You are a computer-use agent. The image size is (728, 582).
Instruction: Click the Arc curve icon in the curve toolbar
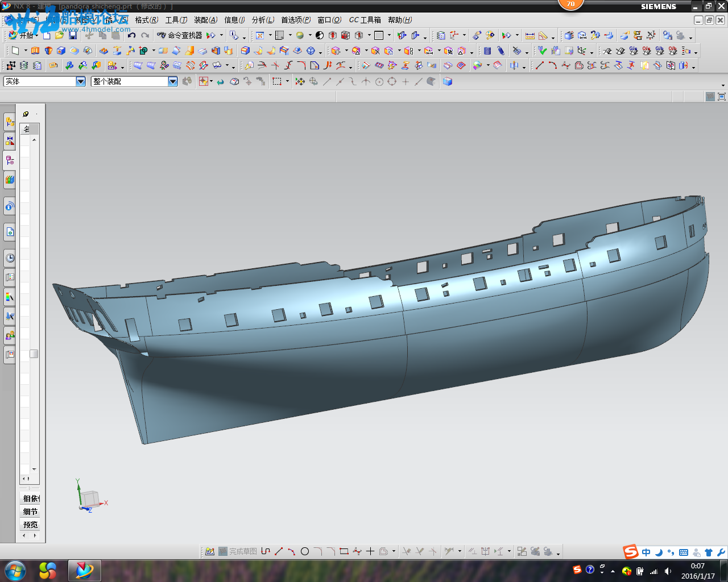pyautogui.click(x=553, y=66)
